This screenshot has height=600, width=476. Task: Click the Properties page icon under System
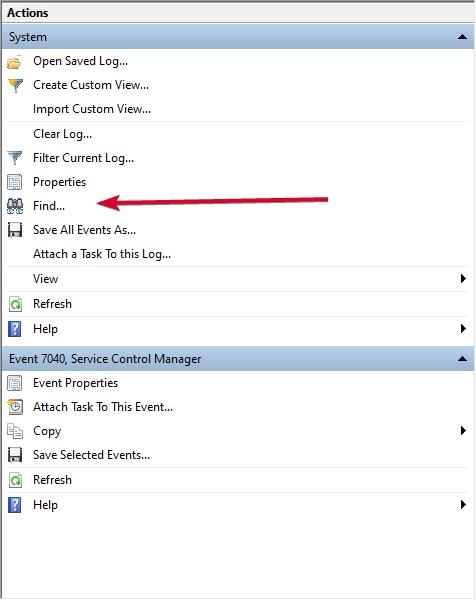click(x=15, y=182)
